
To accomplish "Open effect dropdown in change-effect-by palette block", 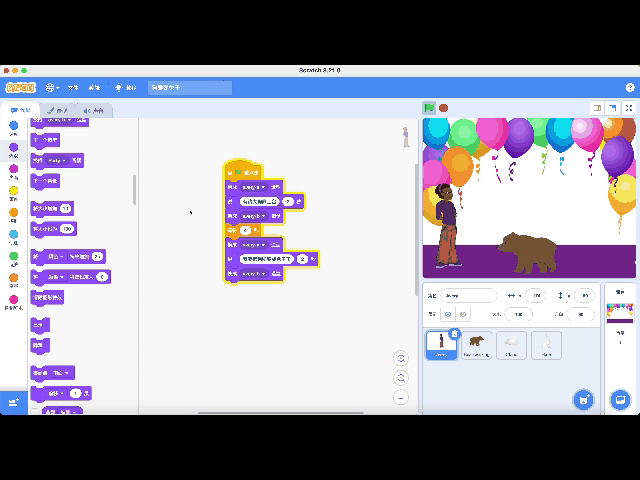I will pos(56,257).
